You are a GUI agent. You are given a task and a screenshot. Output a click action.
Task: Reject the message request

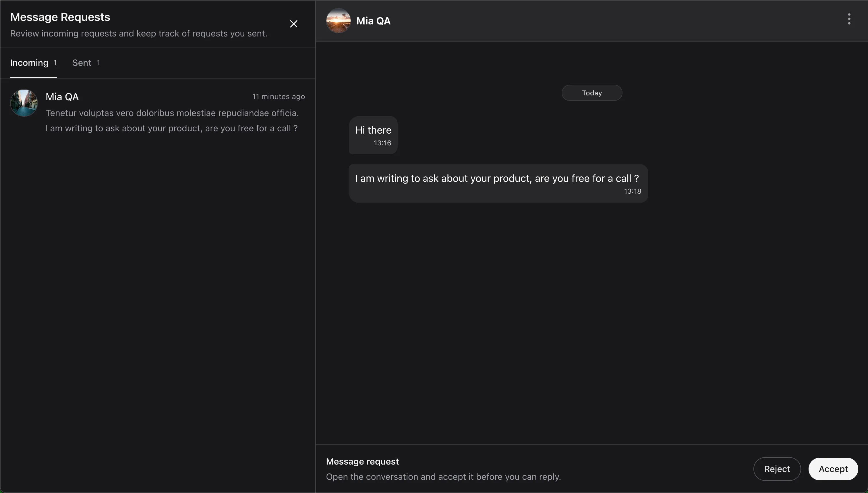click(x=777, y=469)
